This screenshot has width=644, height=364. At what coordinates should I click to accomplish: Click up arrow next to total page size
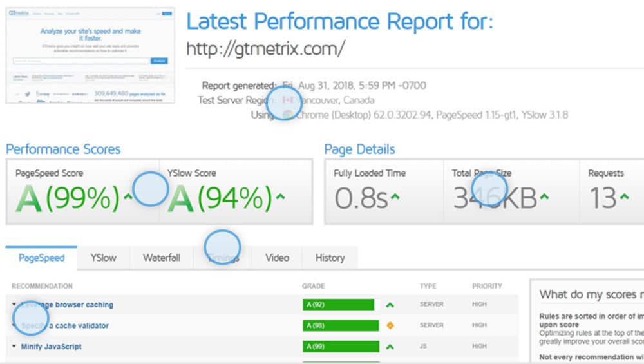(x=544, y=196)
